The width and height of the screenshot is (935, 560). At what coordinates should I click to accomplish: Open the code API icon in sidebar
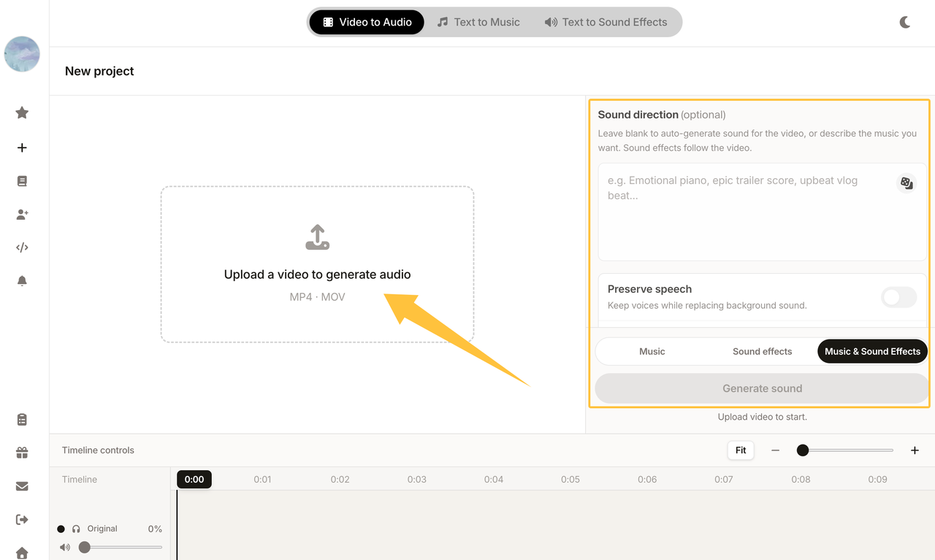(x=22, y=248)
